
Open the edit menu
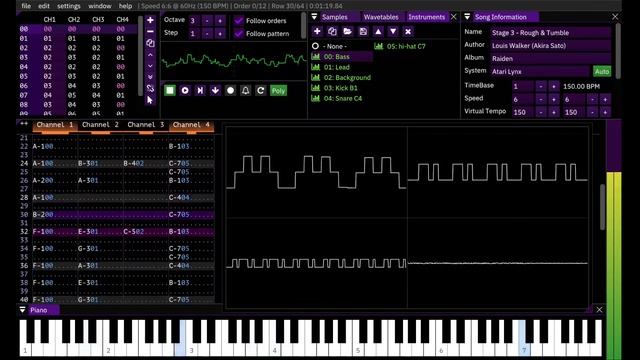44,6
